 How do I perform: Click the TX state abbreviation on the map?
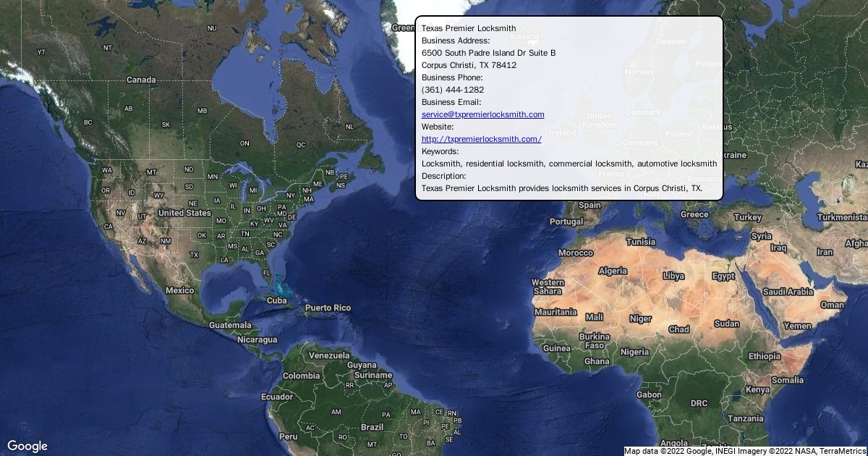click(x=194, y=255)
